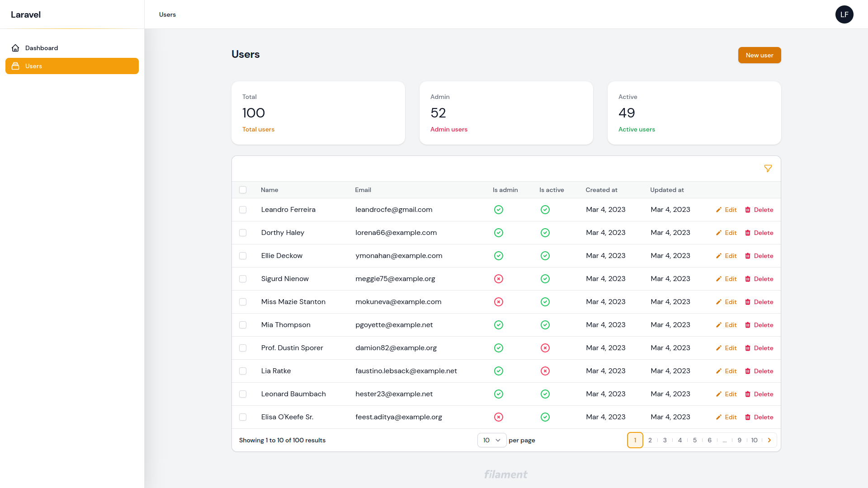Screen dimensions: 868x488
Task: Select the checkbox for Leonard Baumbach
Action: click(243, 394)
